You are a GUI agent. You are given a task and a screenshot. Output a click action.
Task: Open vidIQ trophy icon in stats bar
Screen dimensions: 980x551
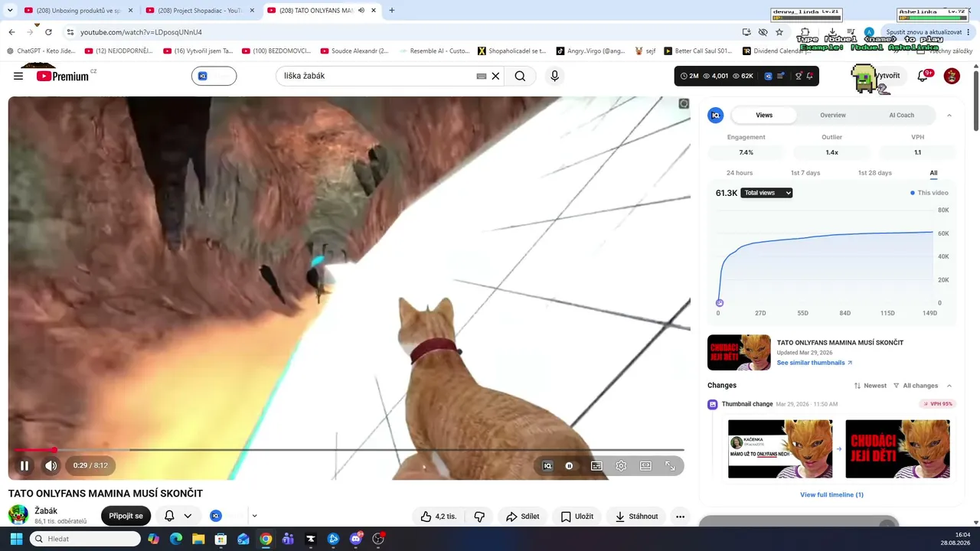click(x=799, y=76)
